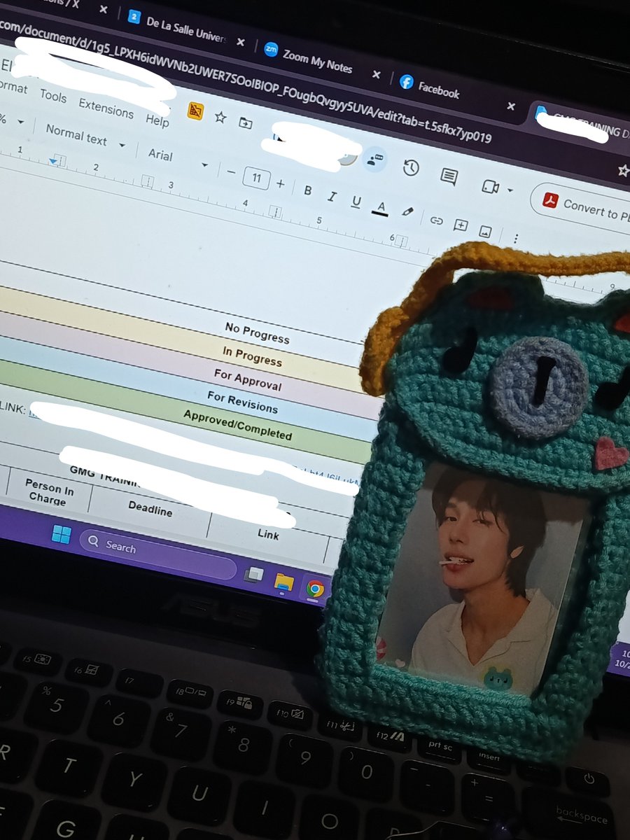Switch to the De La Salle University tab
Image resolution: width=630 pixels, height=840 pixels.
click(x=177, y=29)
